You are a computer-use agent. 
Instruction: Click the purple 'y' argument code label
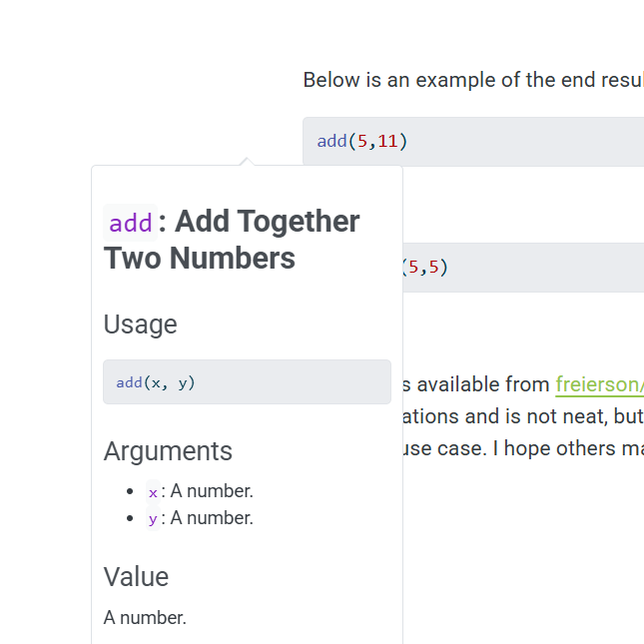(153, 519)
